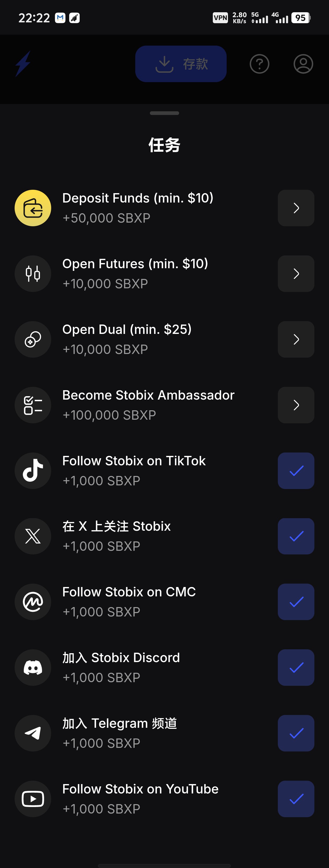Toggle the checkmark for Follow Stobix on CMC

click(x=296, y=602)
